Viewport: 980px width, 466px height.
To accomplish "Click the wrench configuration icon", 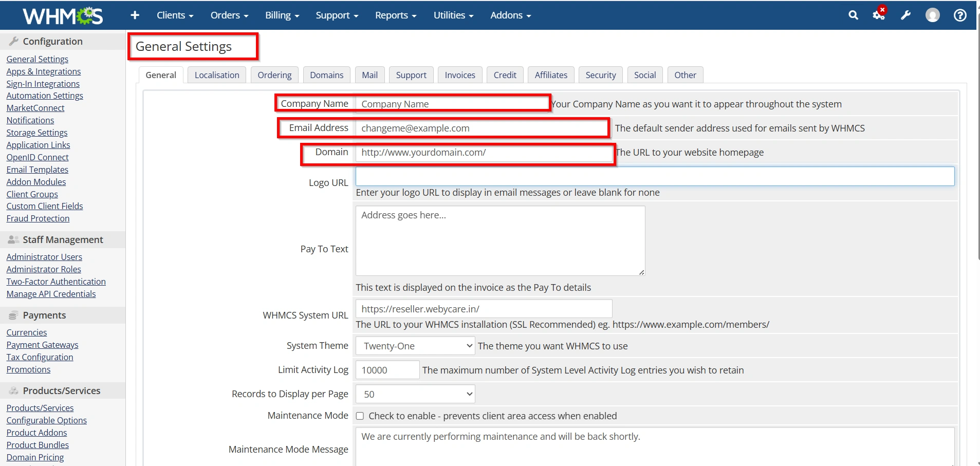I will point(905,15).
